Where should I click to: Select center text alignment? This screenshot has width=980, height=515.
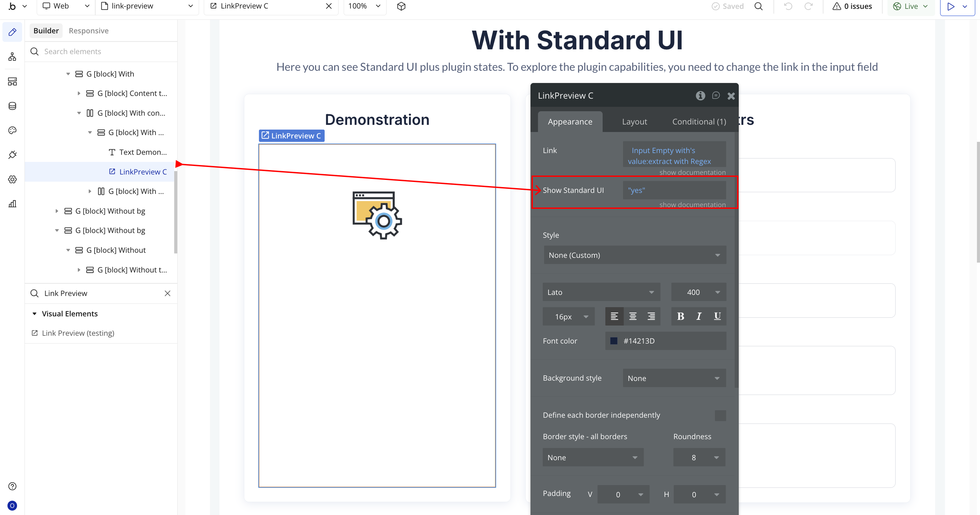(633, 316)
